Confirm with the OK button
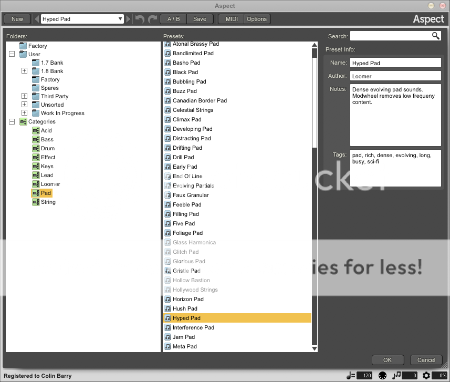Image resolution: width=450 pixels, height=382 pixels. pyautogui.click(x=387, y=360)
